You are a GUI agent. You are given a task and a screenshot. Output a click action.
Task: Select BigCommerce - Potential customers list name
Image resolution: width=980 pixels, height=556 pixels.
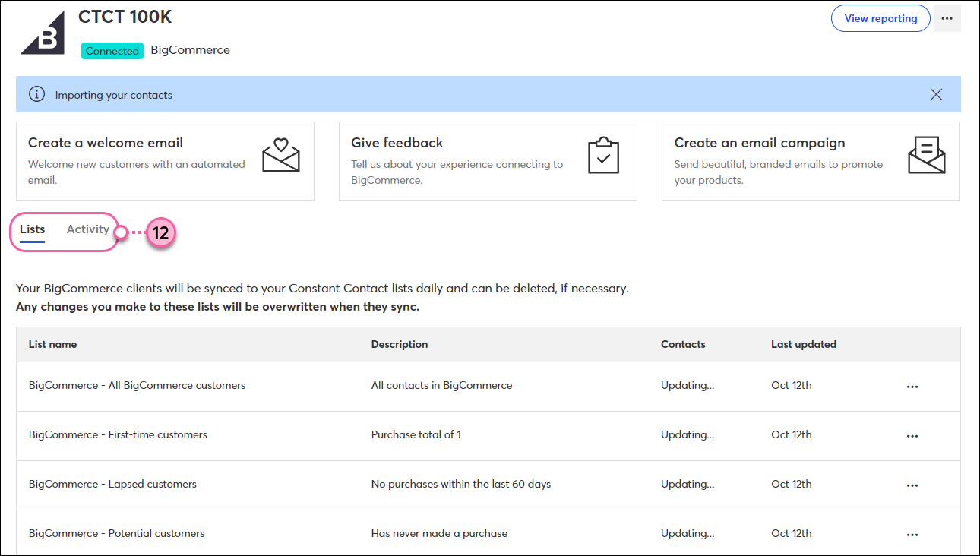coord(117,533)
